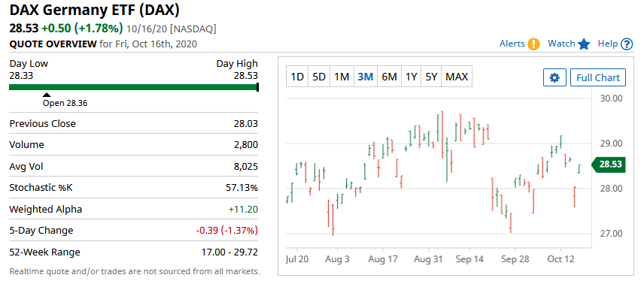
Task: Click the blue Watch star icon
Action: tap(584, 44)
